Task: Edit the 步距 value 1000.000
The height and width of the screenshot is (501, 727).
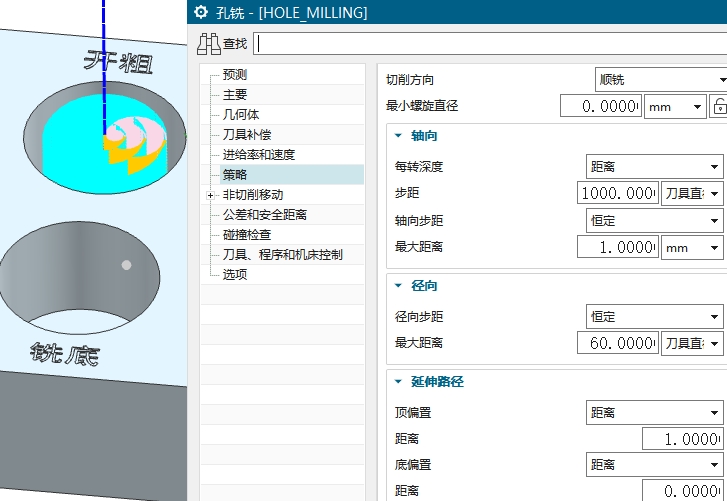Action: coord(618,193)
